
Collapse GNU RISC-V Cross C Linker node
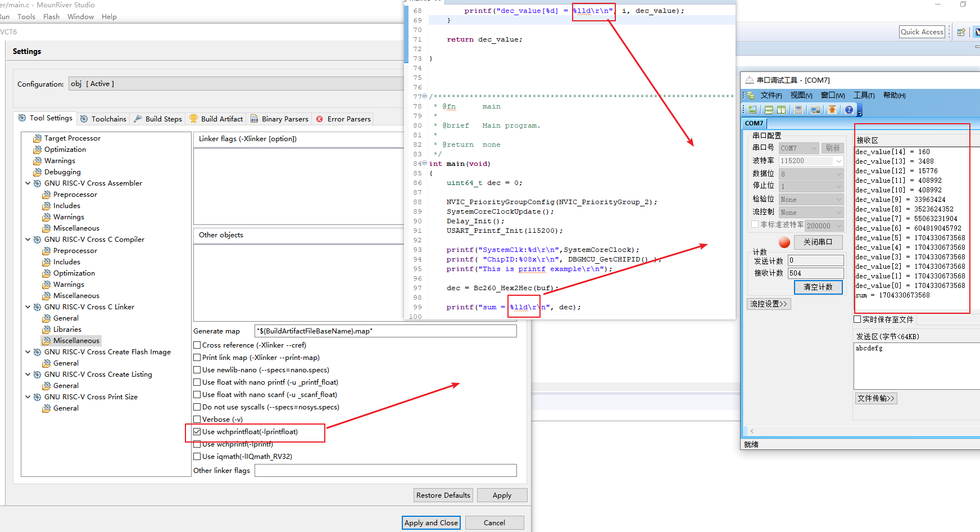coord(28,307)
